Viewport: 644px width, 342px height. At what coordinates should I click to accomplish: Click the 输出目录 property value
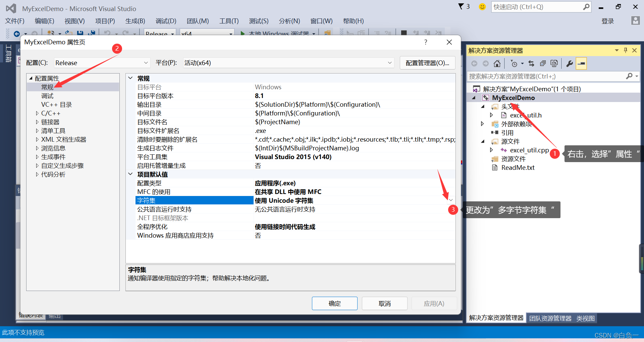[317, 104]
